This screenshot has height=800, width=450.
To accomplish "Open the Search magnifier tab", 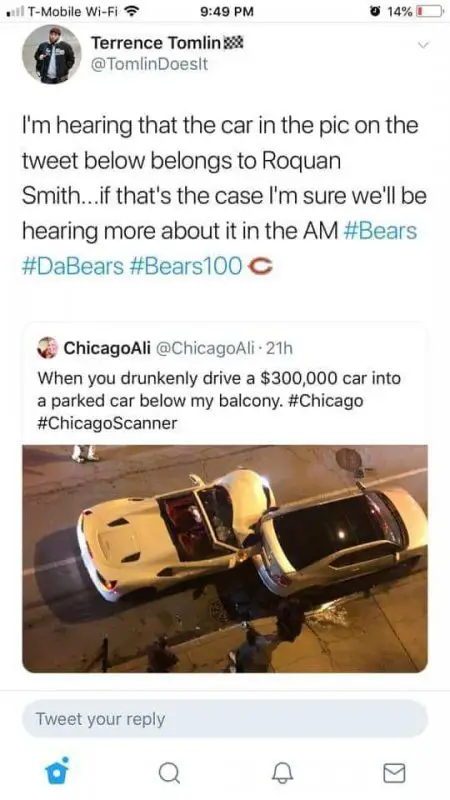I will (169, 774).
